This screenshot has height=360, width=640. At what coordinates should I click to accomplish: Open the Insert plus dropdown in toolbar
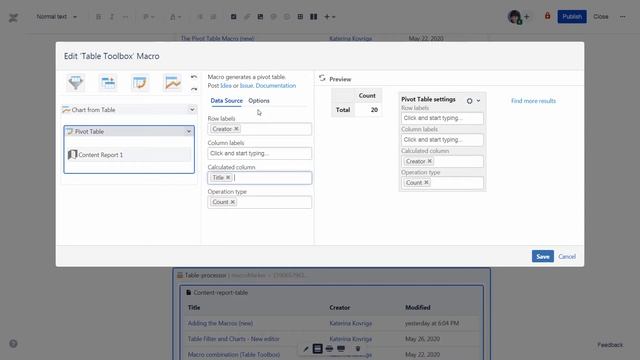tap(330, 17)
